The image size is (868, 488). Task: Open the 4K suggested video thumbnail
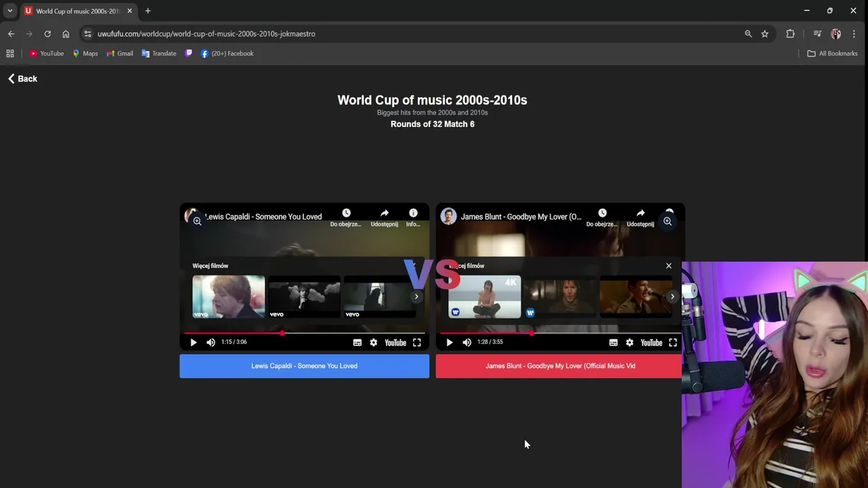pyautogui.click(x=485, y=296)
